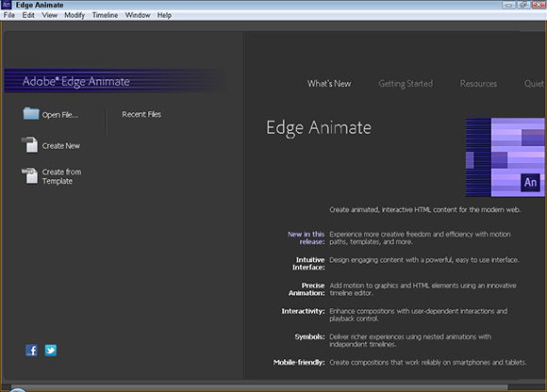Click the Create New document icon
Viewport: 547px width, 392px height.
[30, 144]
